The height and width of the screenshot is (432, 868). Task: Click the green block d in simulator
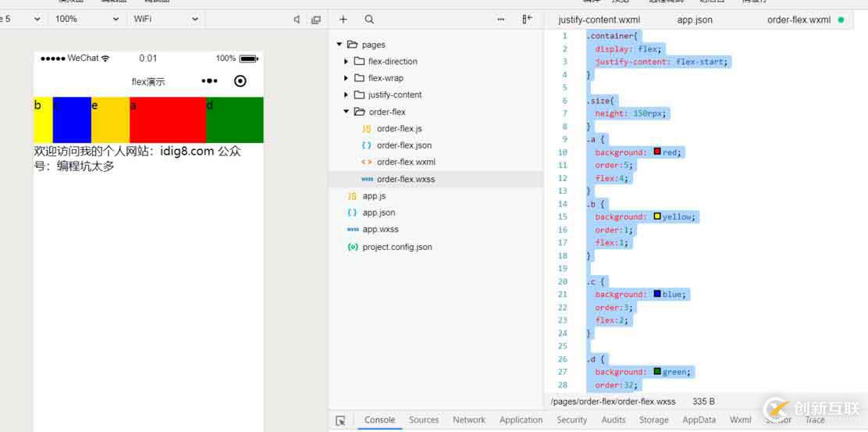point(235,120)
